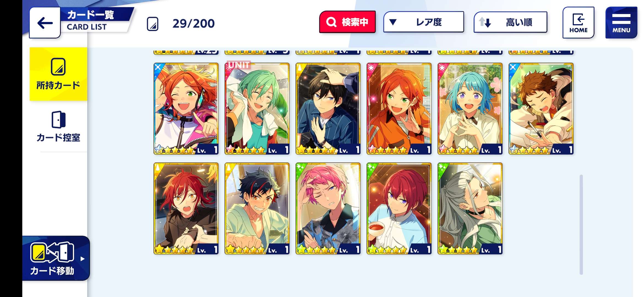
Task: Open the gray long-haired character card
Action: click(470, 208)
